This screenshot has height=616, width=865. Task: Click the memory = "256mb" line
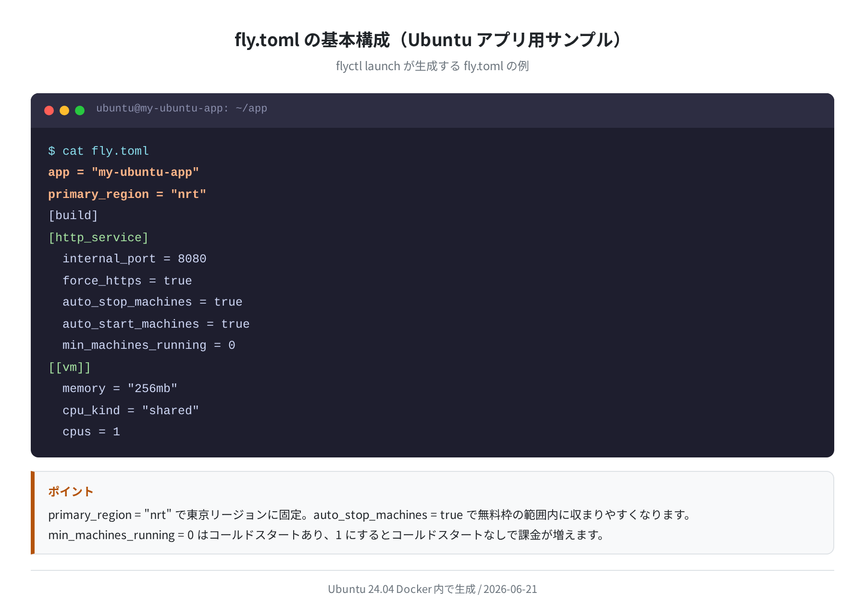click(120, 389)
